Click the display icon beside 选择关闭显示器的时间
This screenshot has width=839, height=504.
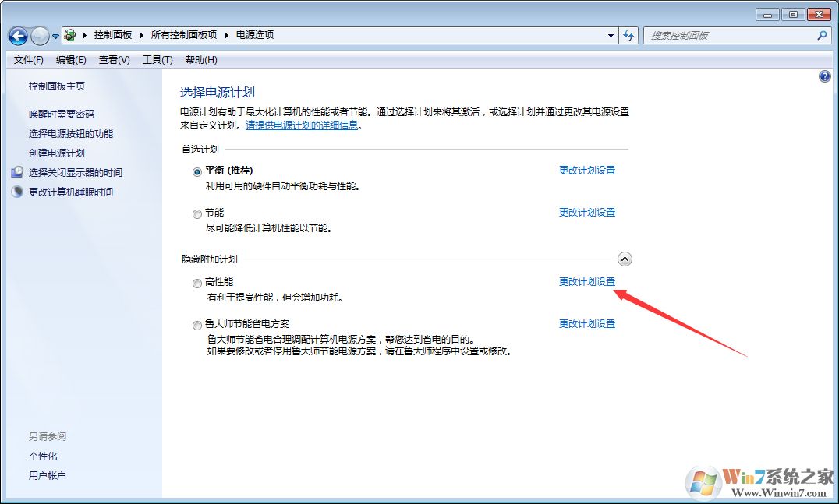(17, 172)
